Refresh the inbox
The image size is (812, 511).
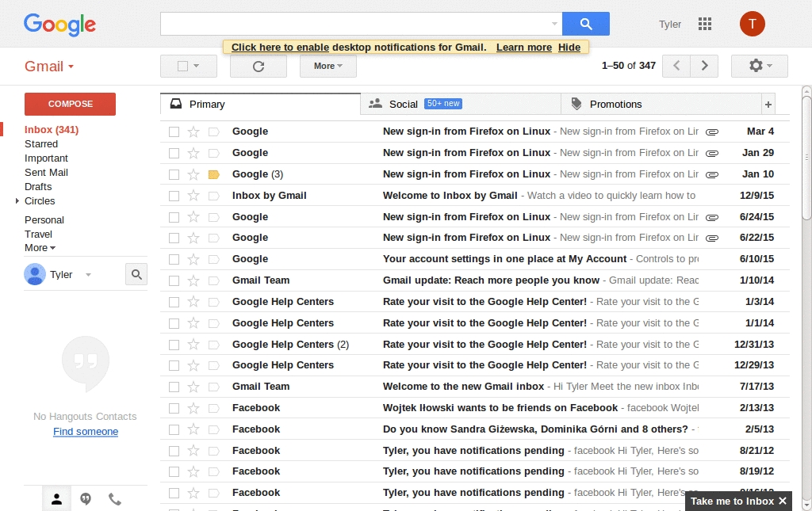pos(258,66)
